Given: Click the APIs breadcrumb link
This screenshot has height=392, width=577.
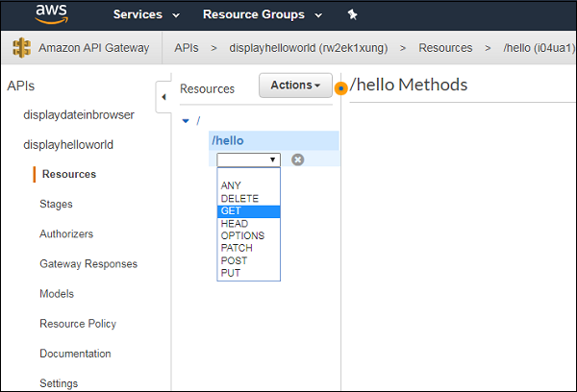Looking at the screenshot, I should point(187,48).
